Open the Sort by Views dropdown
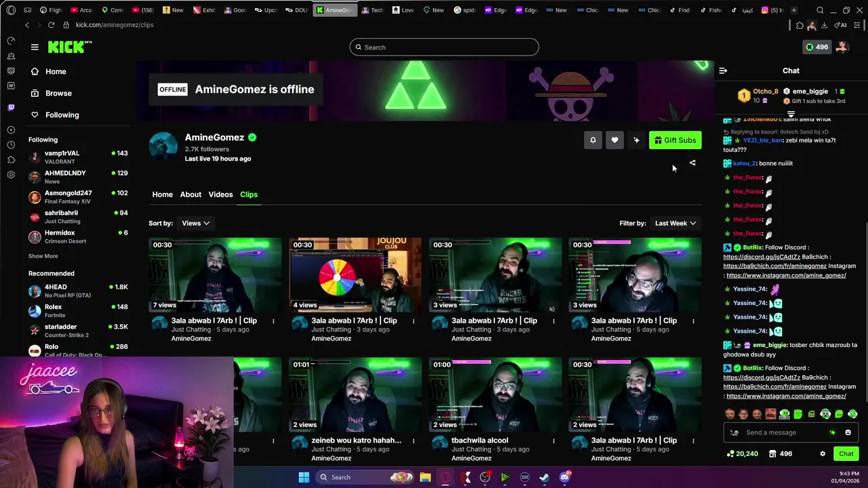868x488 pixels. pos(196,223)
